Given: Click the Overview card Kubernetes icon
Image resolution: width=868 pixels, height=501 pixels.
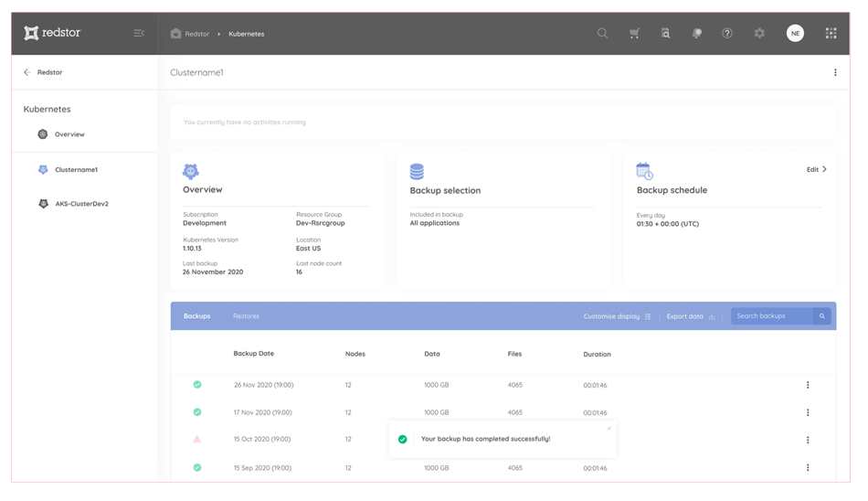Looking at the screenshot, I should tap(190, 171).
